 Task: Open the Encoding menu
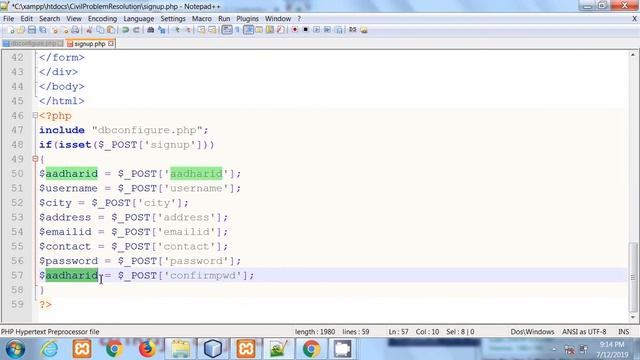102,19
